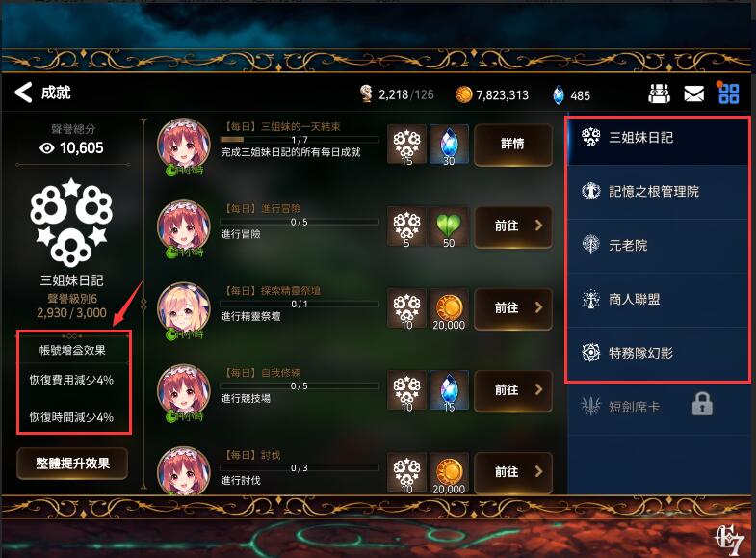
Task: Click 詳情 for 三姐妹的一天結束
Action: coord(513,144)
